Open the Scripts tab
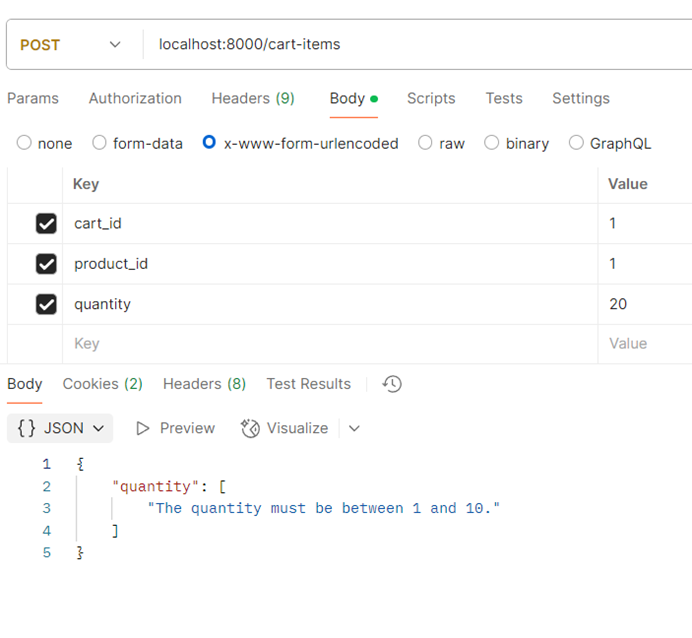This screenshot has height=638, width=692. [x=431, y=98]
